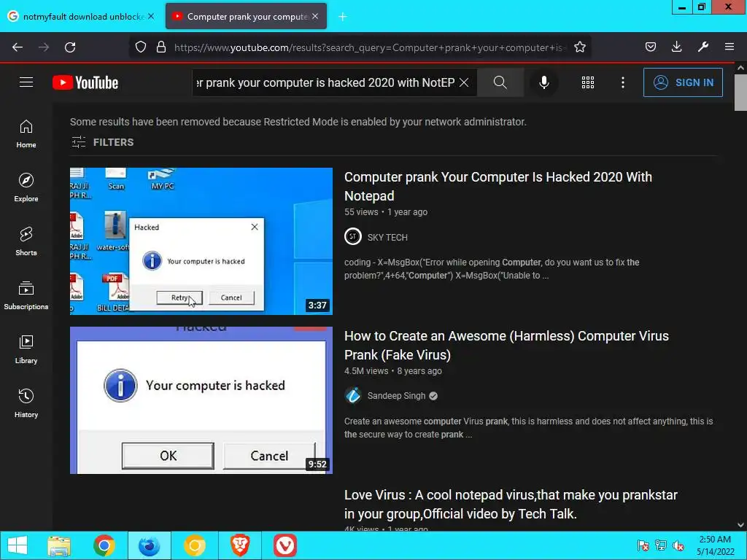Save page to Pocket
Viewport: 747px width, 560px height.
(651, 47)
